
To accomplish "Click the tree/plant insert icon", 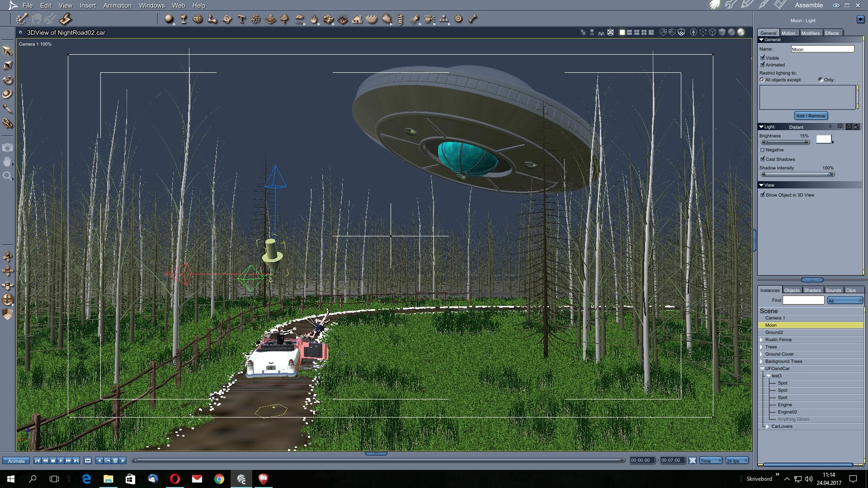I will 285,19.
